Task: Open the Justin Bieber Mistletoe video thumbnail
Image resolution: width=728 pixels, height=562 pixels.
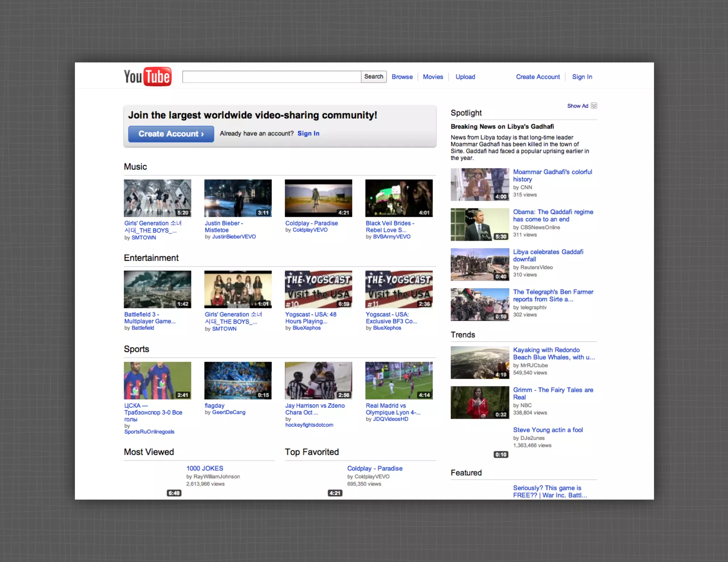Action: [238, 198]
